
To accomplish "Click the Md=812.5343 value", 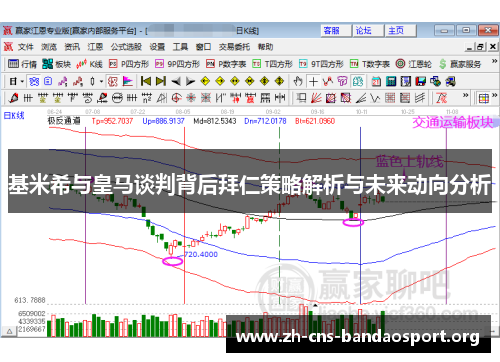I will pos(215,121).
